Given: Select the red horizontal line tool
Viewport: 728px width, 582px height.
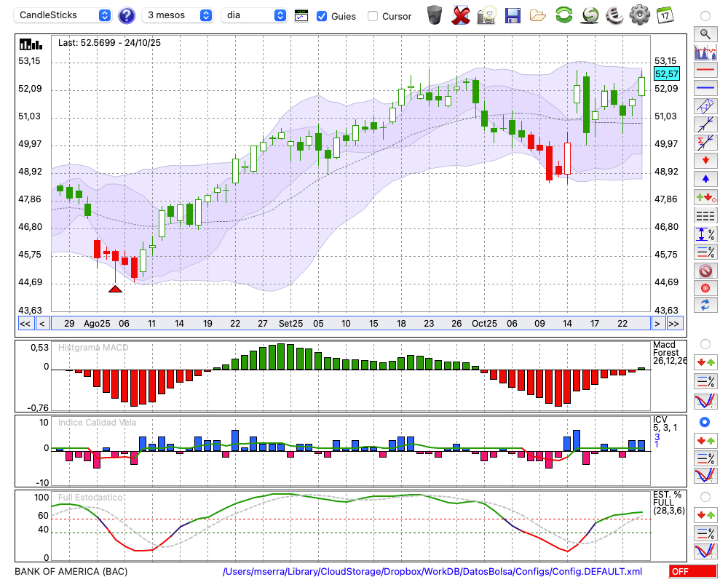Looking at the screenshot, I should pyautogui.click(x=705, y=71).
